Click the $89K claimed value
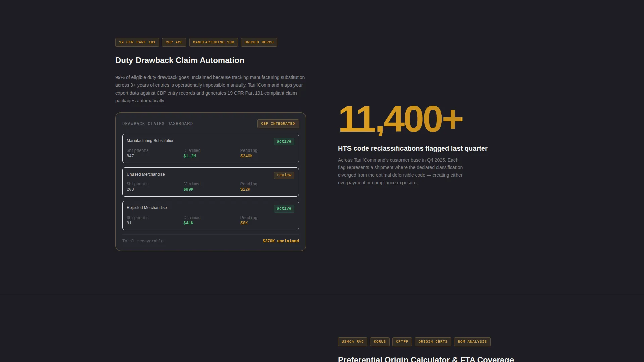 tap(189, 189)
